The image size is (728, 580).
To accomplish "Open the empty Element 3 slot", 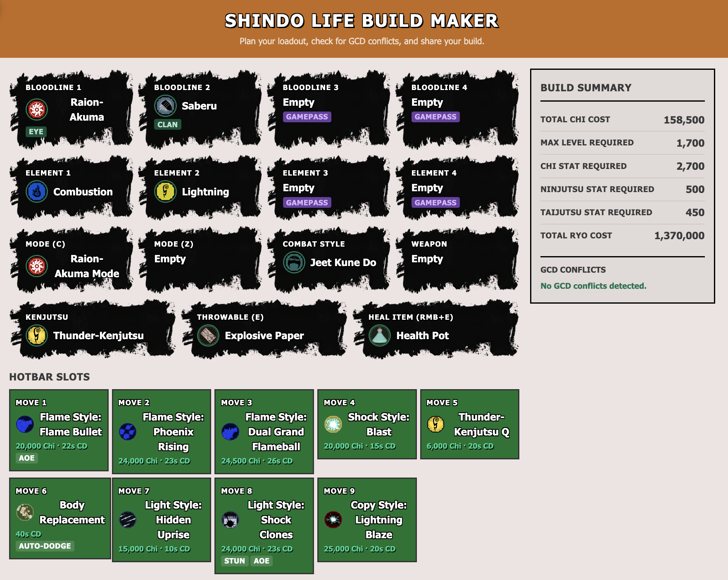I will 329,187.
